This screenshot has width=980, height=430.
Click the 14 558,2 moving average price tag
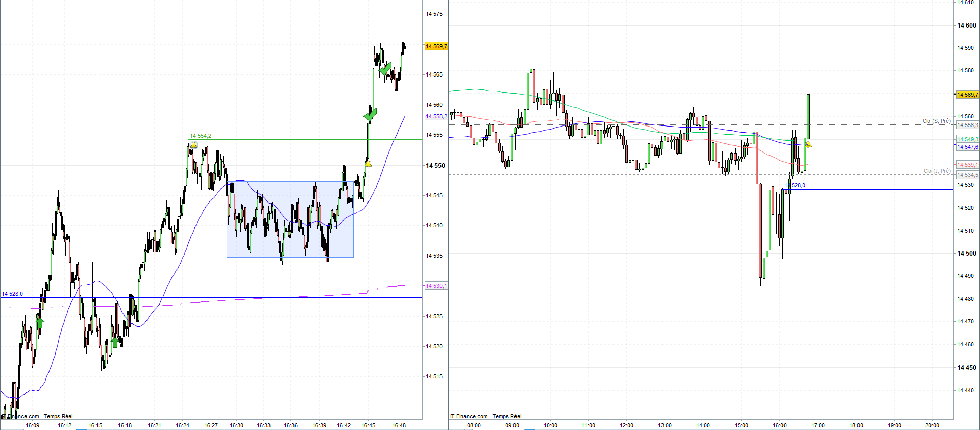pyautogui.click(x=436, y=116)
